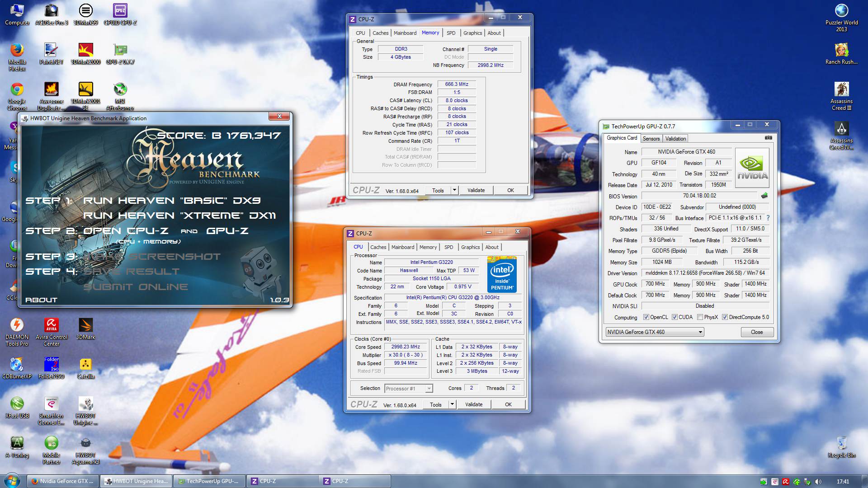This screenshot has width=868, height=488.
Task: Click the Intel Pentium logo in CPU-Z
Action: pos(502,274)
